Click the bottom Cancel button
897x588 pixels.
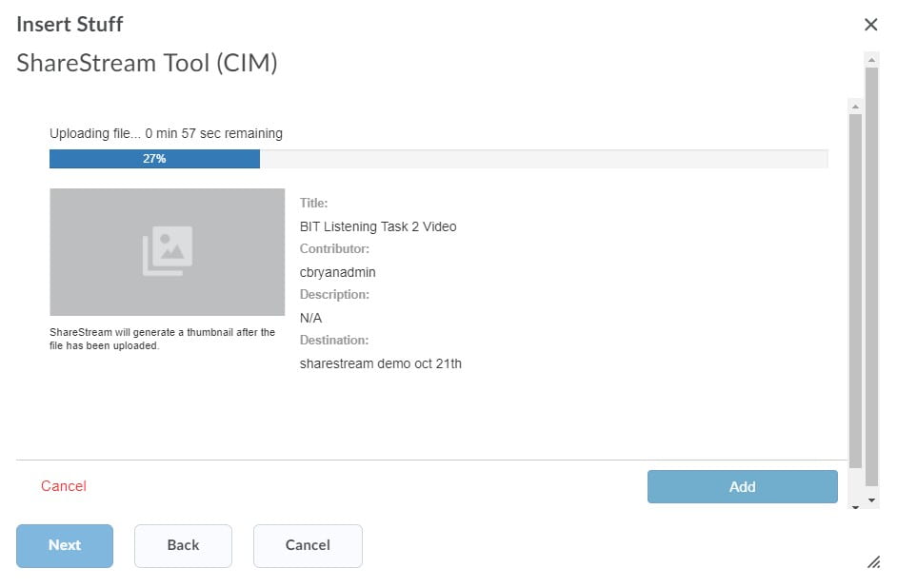[x=308, y=546]
